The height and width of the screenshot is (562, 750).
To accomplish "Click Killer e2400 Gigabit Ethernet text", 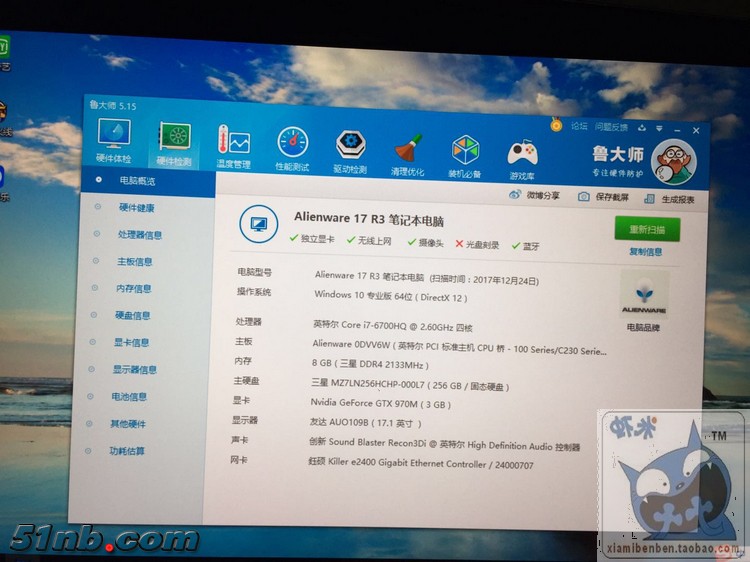I will point(420,463).
